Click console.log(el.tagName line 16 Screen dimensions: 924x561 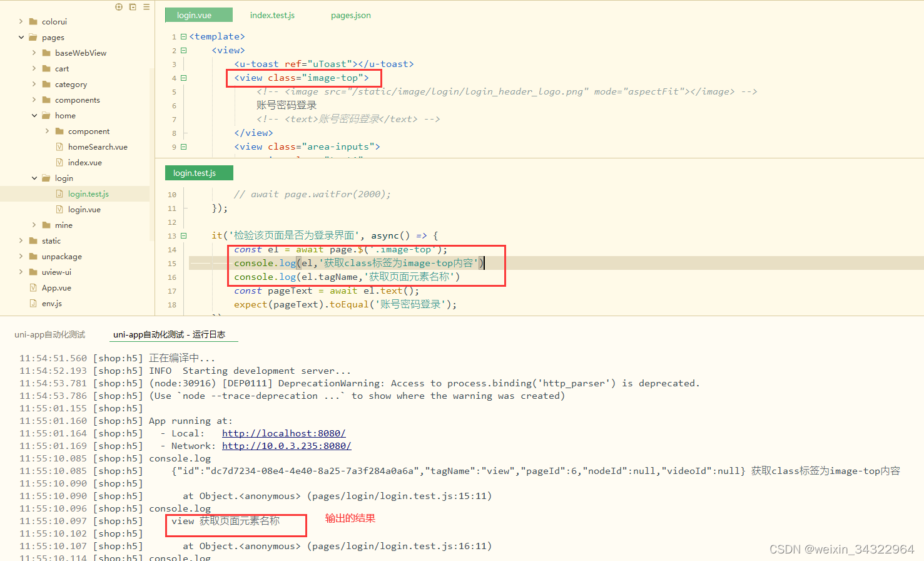(347, 277)
